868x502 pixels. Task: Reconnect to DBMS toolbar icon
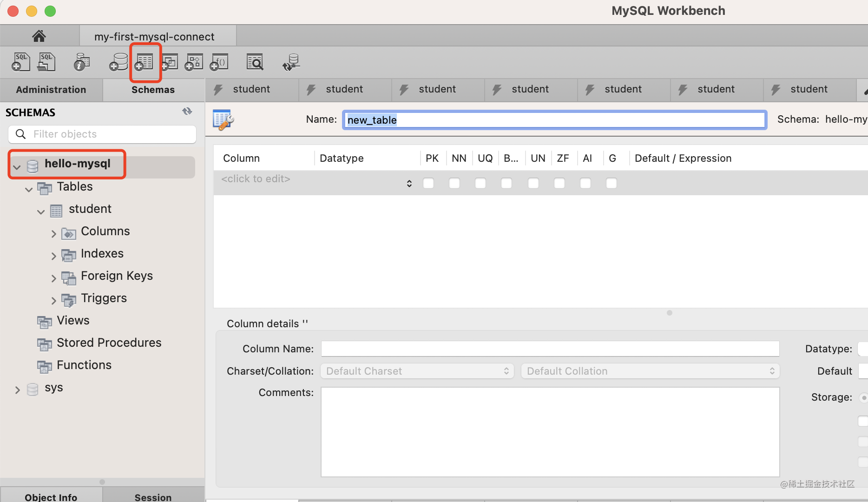(x=291, y=62)
